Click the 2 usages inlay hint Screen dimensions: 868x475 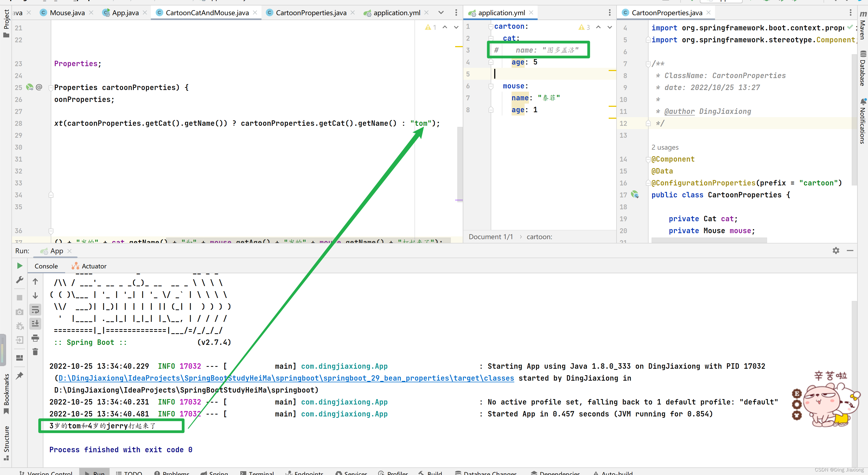[665, 147]
